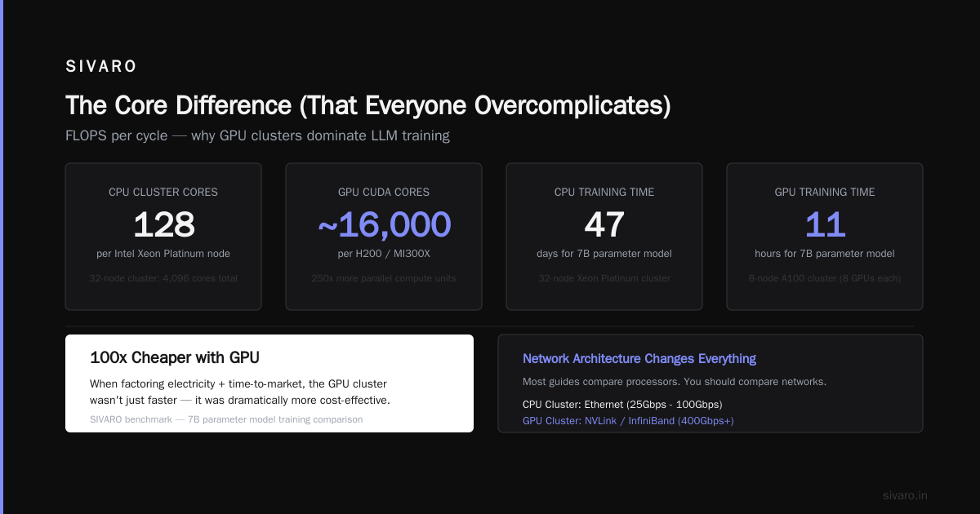This screenshot has height=514, width=980.
Task: Click the 'CPU TRAINING TIME' label
Action: 604,193
